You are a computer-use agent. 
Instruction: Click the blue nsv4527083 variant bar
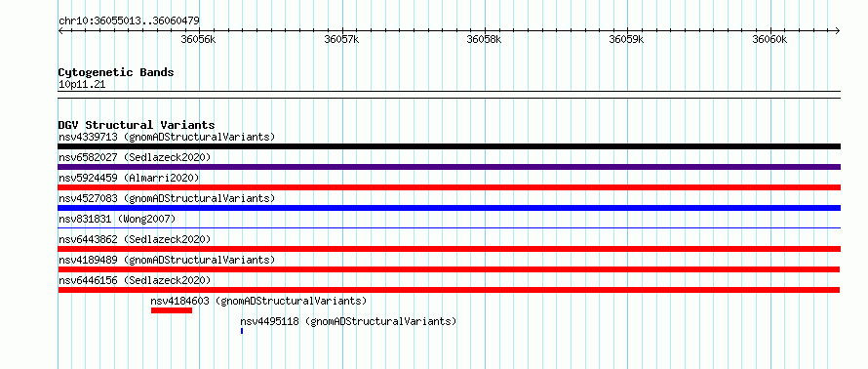(x=449, y=208)
